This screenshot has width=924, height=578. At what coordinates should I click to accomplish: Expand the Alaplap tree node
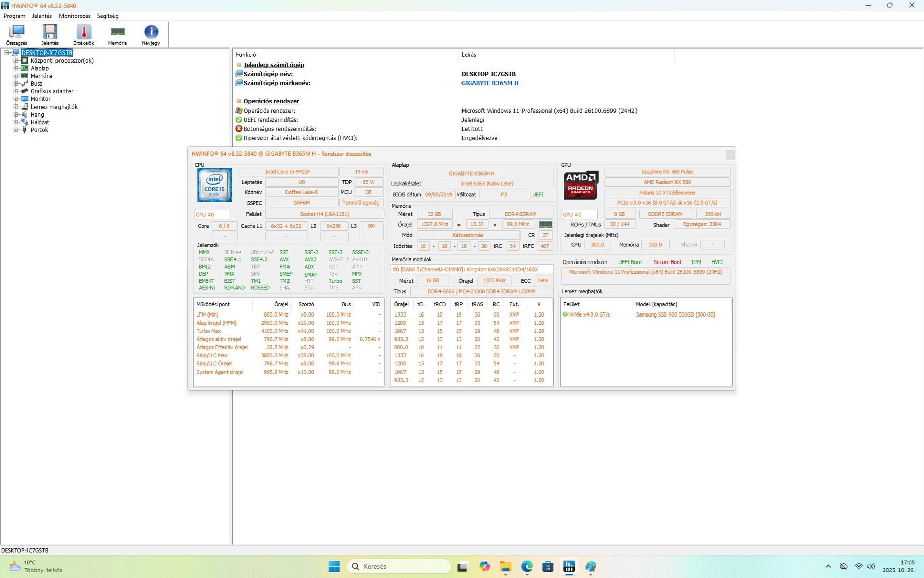[x=16, y=68]
